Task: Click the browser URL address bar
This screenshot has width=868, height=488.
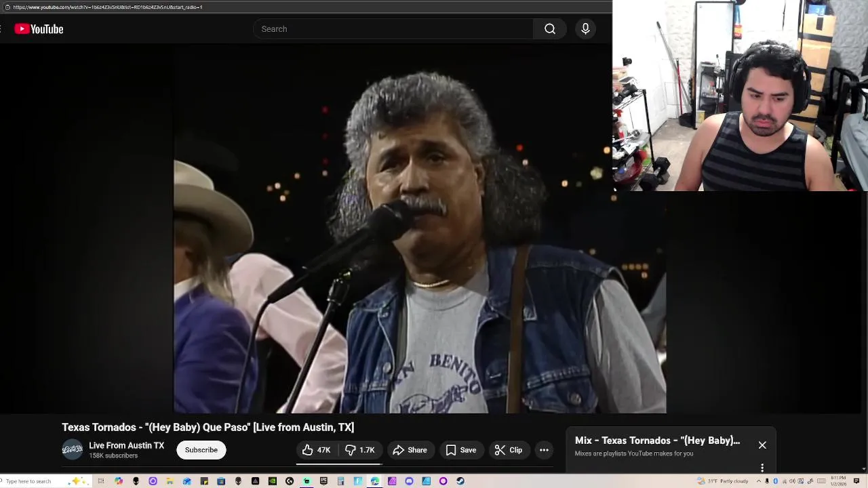Action: (305, 7)
